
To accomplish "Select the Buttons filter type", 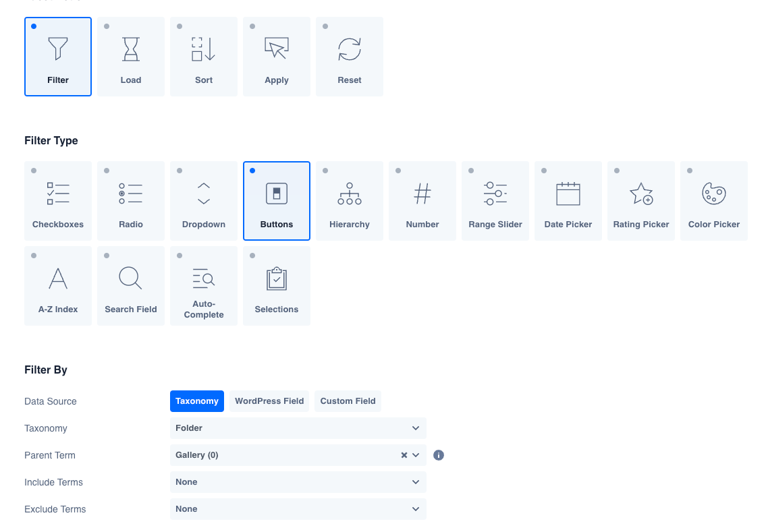I will click(277, 201).
